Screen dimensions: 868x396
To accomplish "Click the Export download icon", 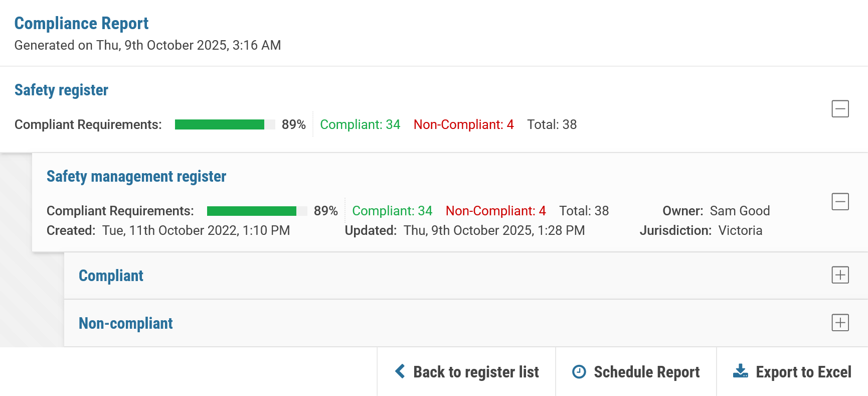I will (741, 371).
